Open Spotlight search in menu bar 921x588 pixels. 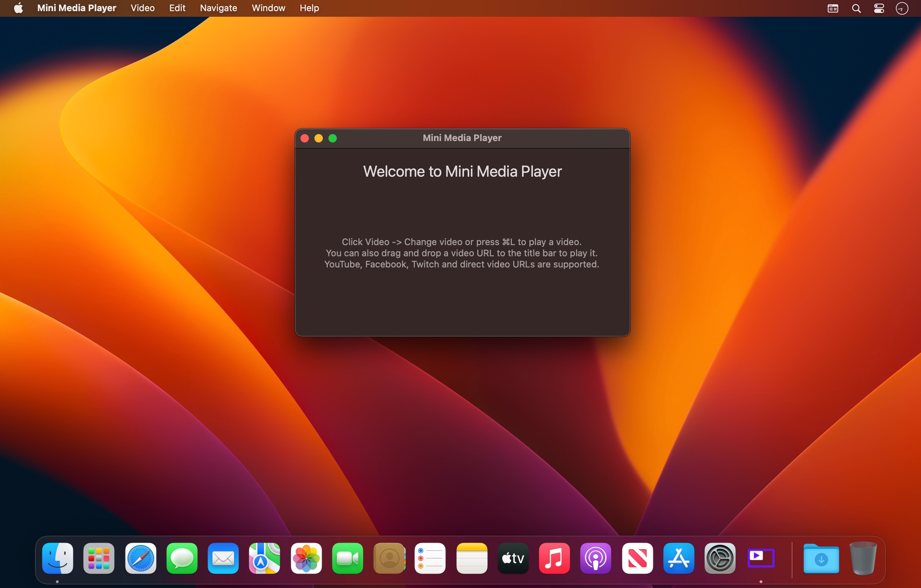point(856,8)
